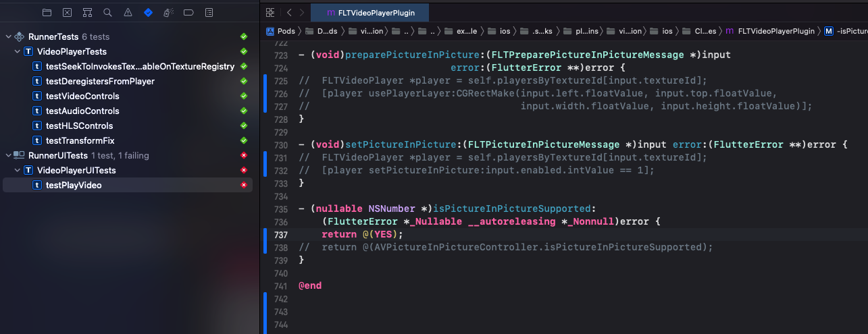Select testDeregistersFromPlayer test
The image size is (868, 334).
pos(128,81)
